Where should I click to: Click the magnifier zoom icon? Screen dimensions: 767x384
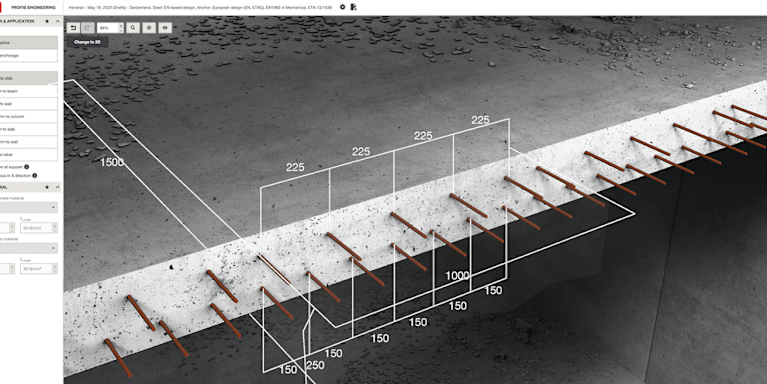133,28
